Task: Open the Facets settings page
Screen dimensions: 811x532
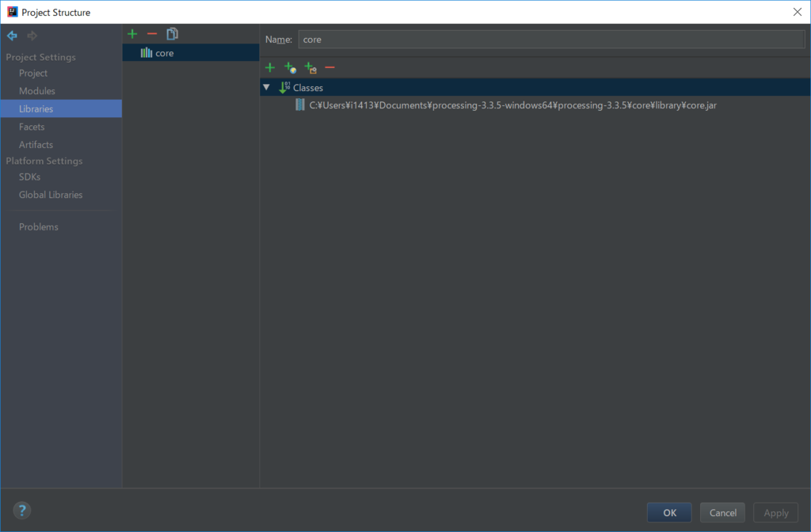Action: pyautogui.click(x=32, y=127)
